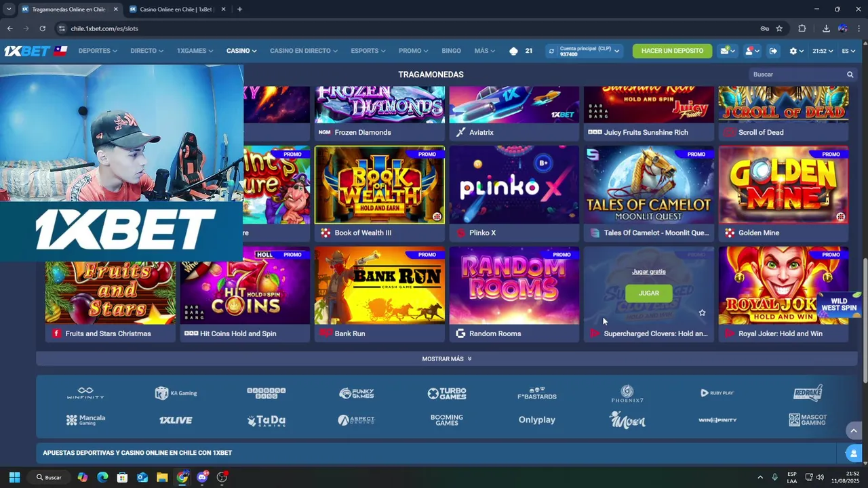This screenshot has width=868, height=488.
Task: Click the spade bonus points icon
Action: point(513,51)
